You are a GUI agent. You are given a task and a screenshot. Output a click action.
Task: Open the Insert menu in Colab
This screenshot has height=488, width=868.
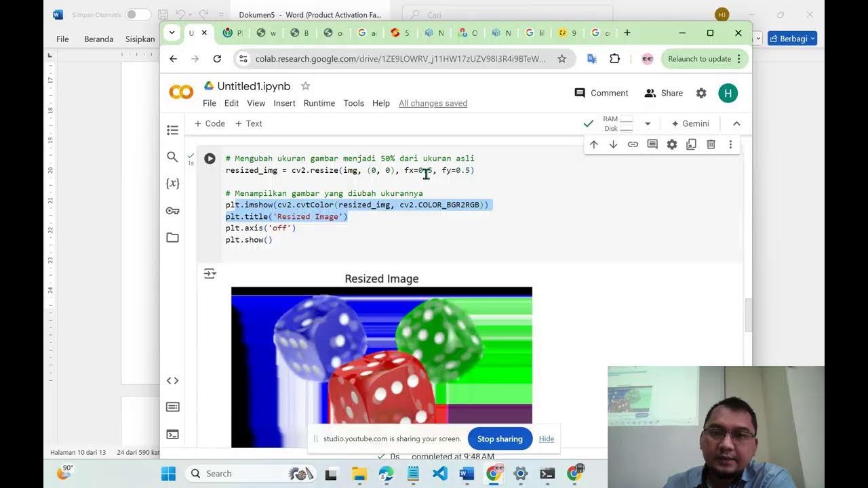click(x=284, y=103)
